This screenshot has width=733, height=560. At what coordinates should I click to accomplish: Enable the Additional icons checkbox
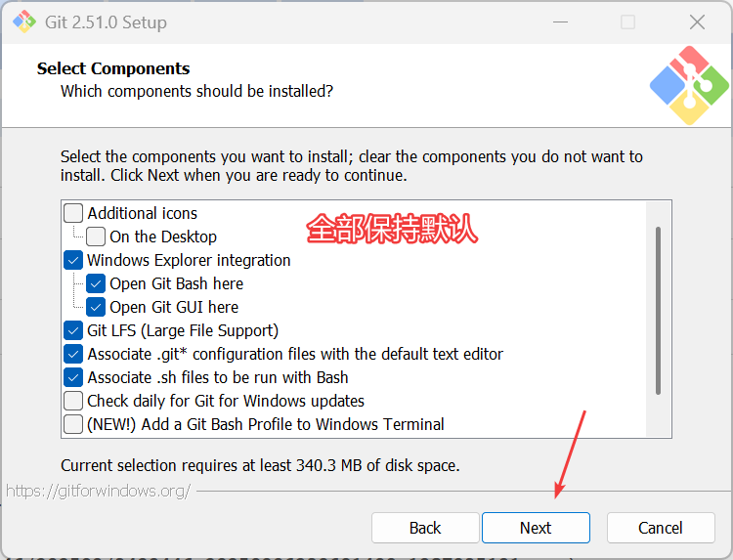tap(73, 213)
